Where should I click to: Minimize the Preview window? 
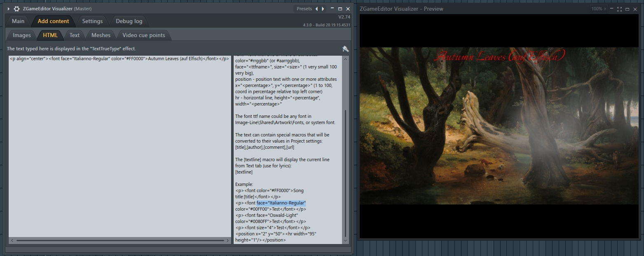pyautogui.click(x=612, y=9)
